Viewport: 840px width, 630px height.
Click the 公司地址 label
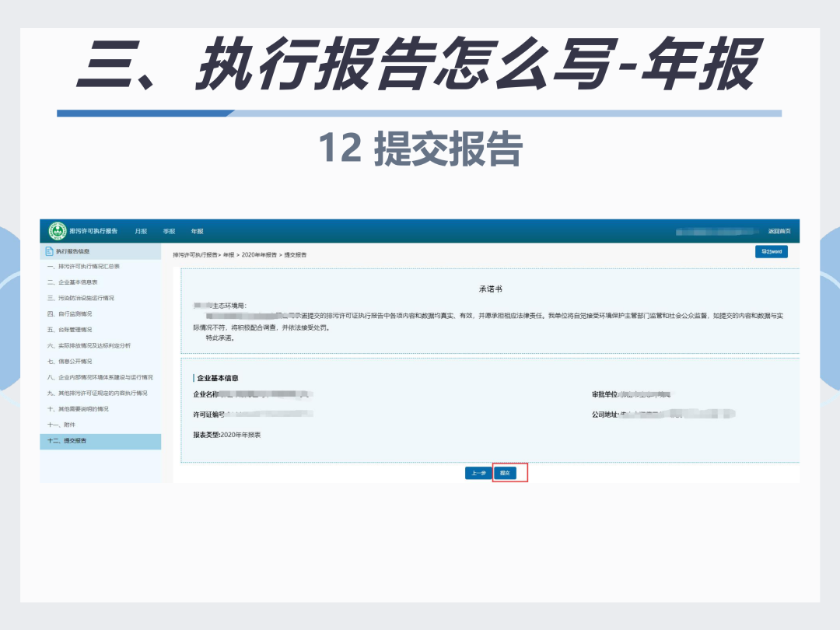605,415
